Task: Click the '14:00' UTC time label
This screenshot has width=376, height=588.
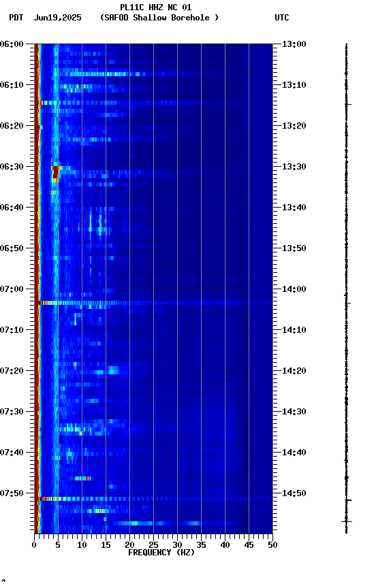Action: point(294,289)
